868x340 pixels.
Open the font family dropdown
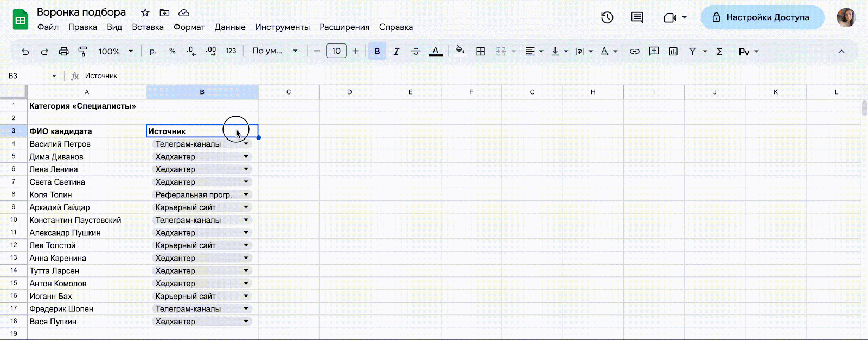[275, 51]
